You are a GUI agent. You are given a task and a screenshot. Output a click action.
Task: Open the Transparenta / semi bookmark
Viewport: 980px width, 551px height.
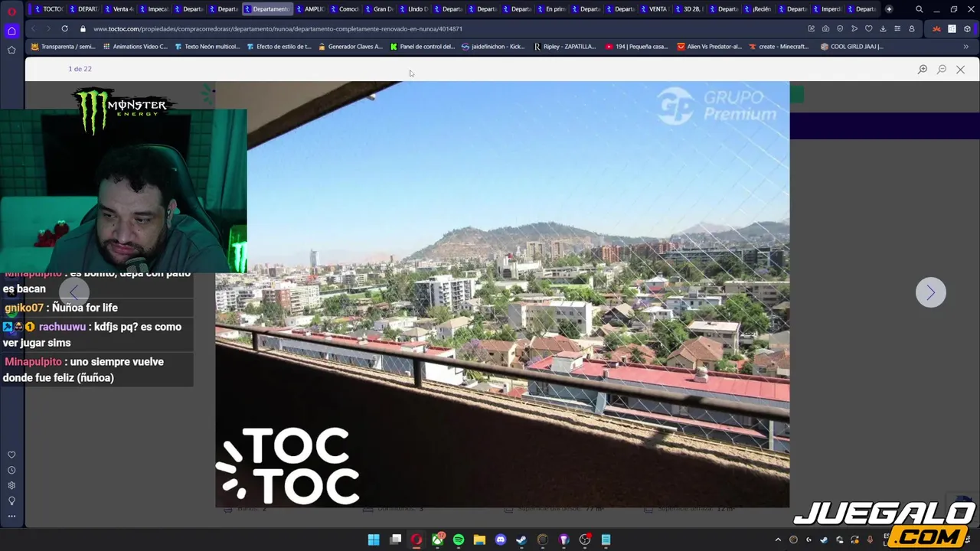pyautogui.click(x=63, y=47)
